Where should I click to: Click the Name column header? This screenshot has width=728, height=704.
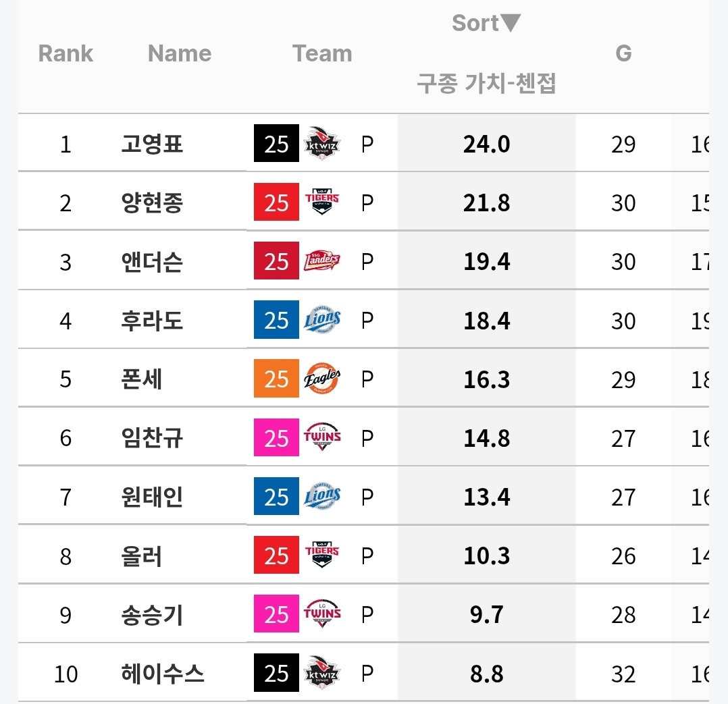click(180, 53)
